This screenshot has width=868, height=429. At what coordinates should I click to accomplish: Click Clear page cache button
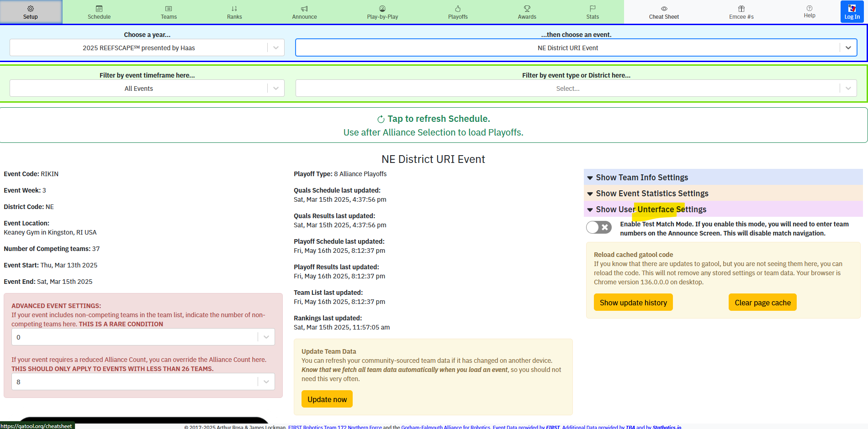[x=762, y=302]
